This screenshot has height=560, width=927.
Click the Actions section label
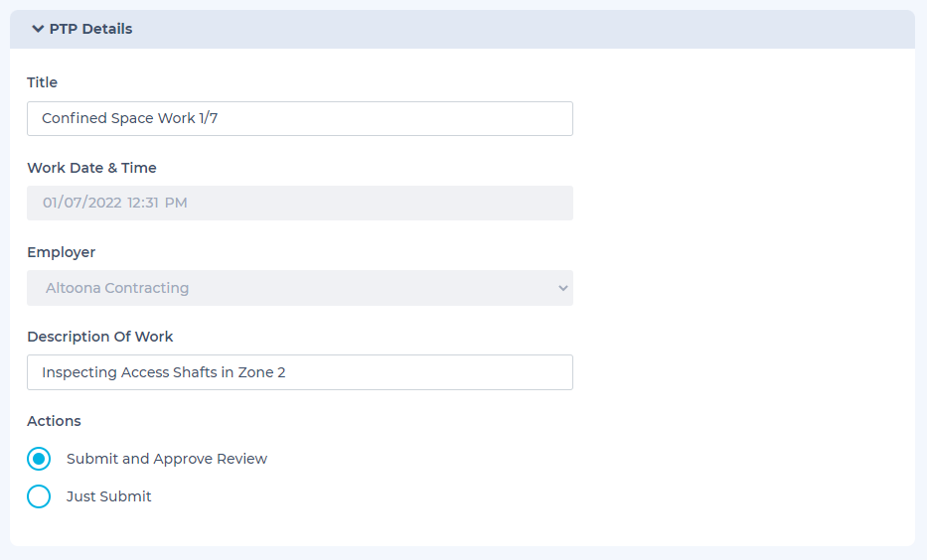pyautogui.click(x=55, y=421)
